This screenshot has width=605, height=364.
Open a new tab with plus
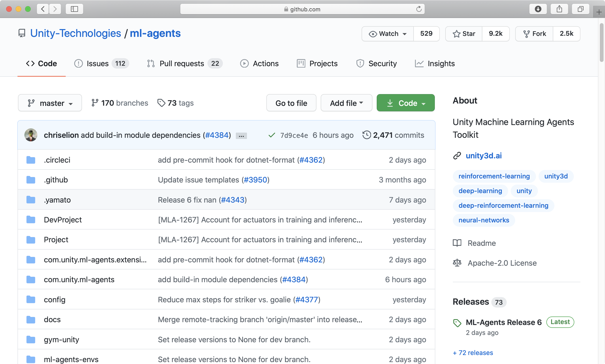tap(599, 12)
